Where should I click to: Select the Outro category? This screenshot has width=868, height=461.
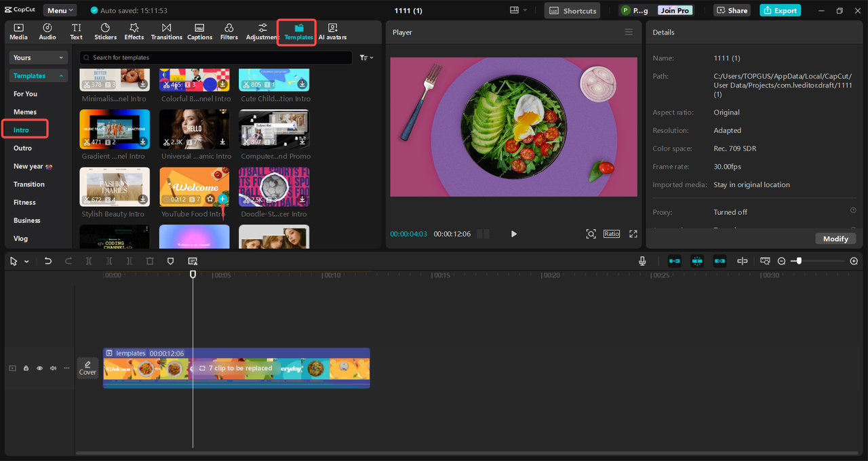22,148
